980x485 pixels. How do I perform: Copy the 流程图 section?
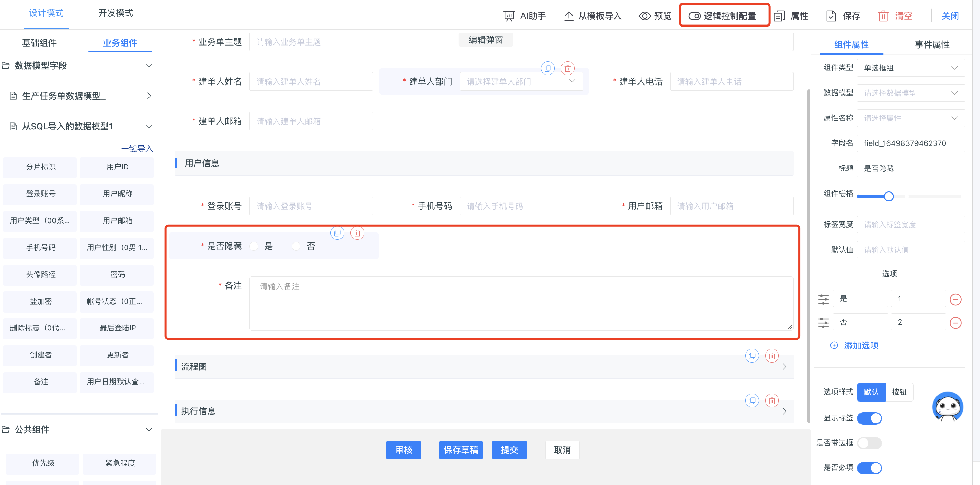tap(752, 356)
